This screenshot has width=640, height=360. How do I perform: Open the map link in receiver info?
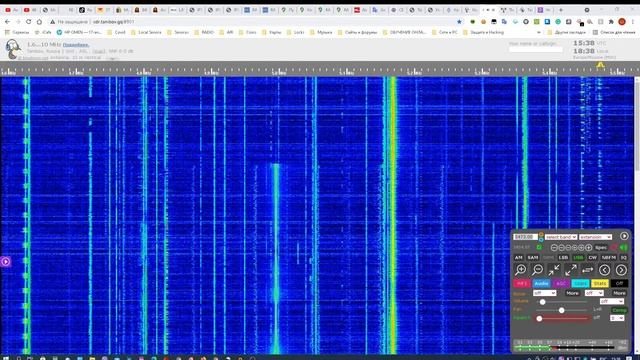click(98, 51)
